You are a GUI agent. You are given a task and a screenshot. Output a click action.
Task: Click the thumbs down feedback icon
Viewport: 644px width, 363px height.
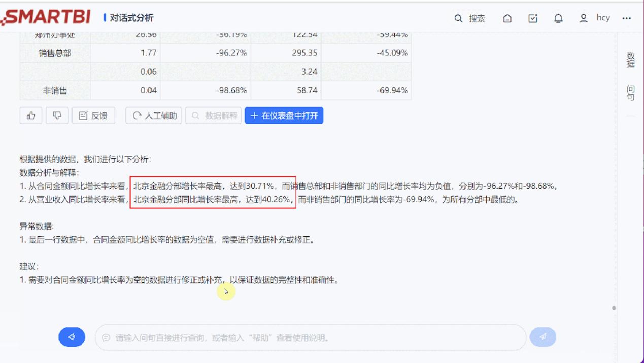(x=57, y=115)
